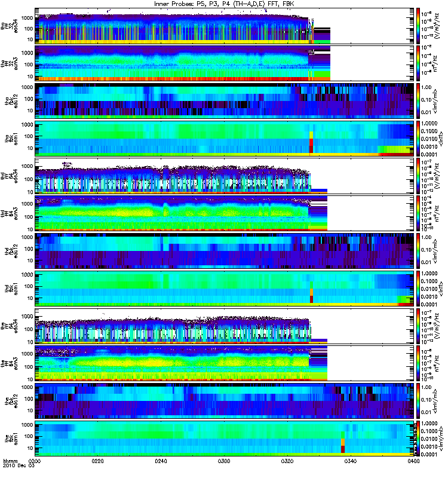Select the the fbk scm1 filter bank panel

click(225, 439)
